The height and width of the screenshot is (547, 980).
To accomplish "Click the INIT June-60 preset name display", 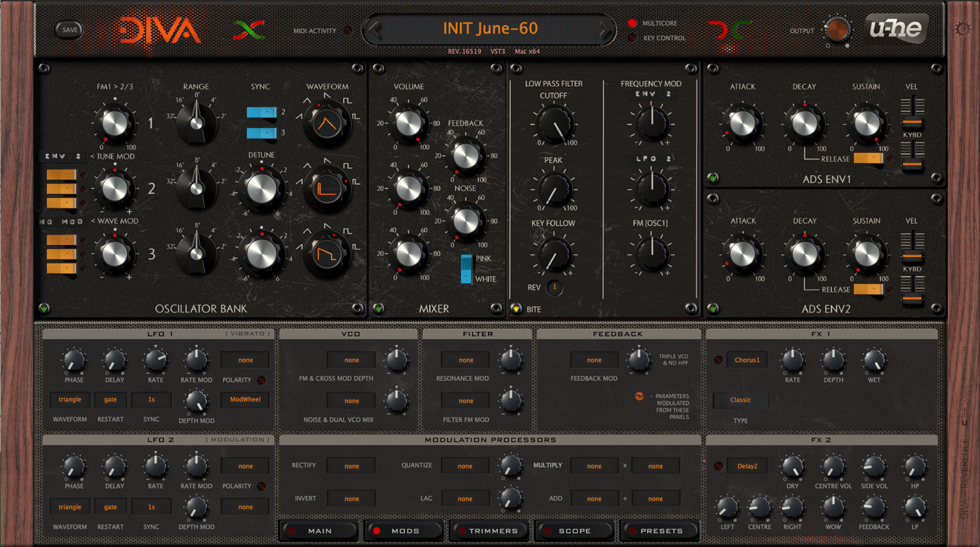I will (x=490, y=29).
